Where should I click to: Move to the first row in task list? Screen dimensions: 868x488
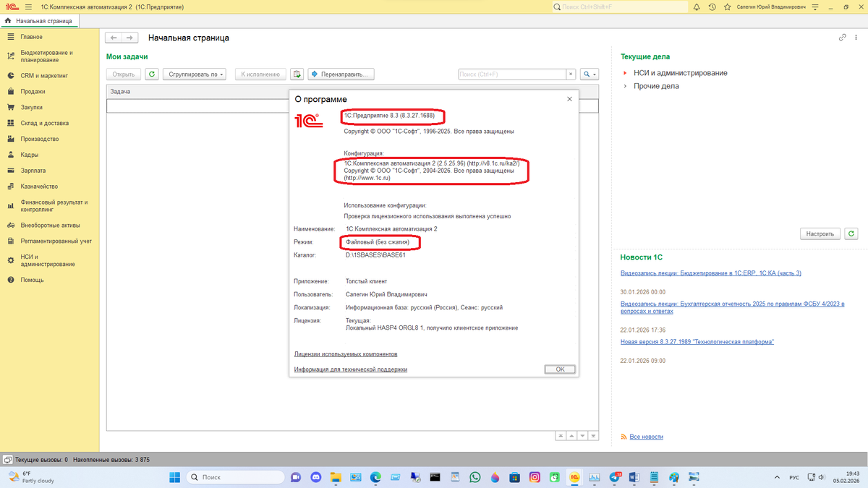tap(561, 436)
